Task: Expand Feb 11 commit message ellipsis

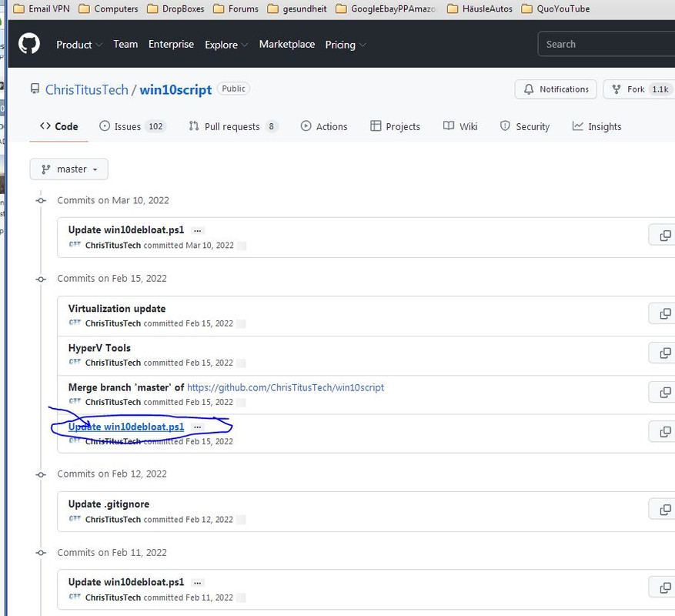Action: 197,583
